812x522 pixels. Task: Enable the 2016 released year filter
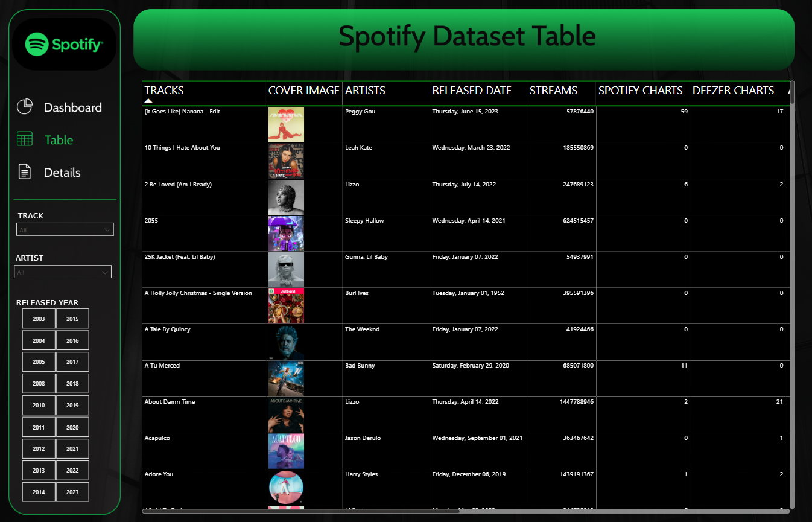pyautogui.click(x=72, y=340)
